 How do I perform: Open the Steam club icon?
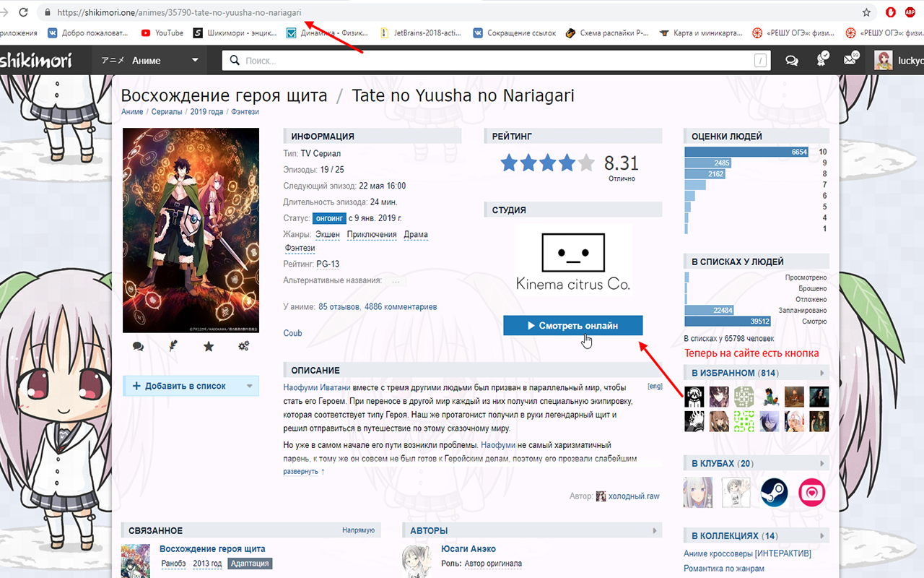[x=774, y=492]
